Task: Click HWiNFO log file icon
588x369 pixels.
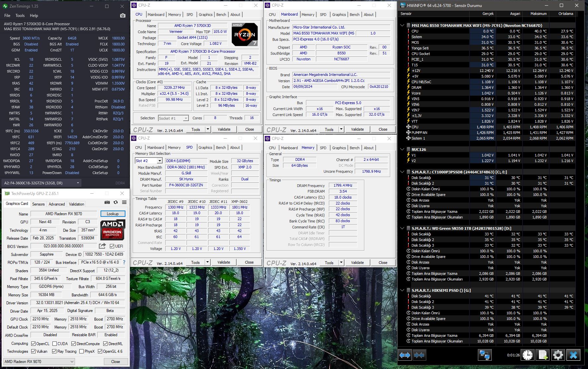Action: [543, 355]
